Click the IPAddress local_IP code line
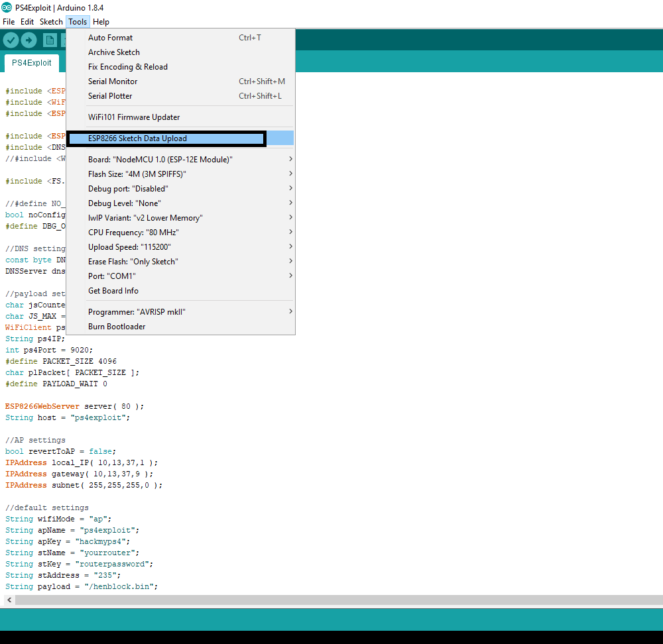Image resolution: width=663 pixels, height=644 pixels. (82, 462)
